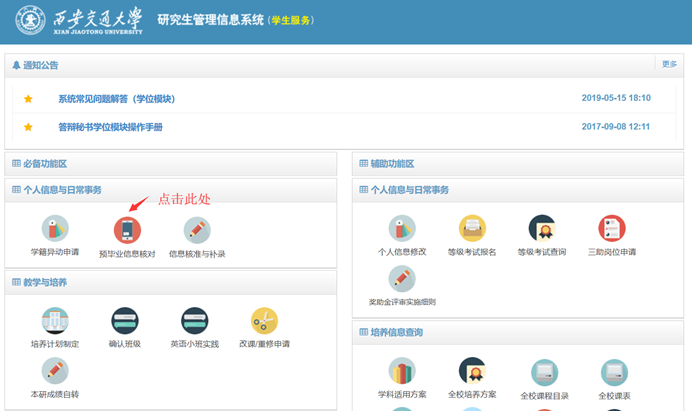The width and height of the screenshot is (692, 411).
Task: Open 个人信息修改 icon
Action: click(x=402, y=229)
